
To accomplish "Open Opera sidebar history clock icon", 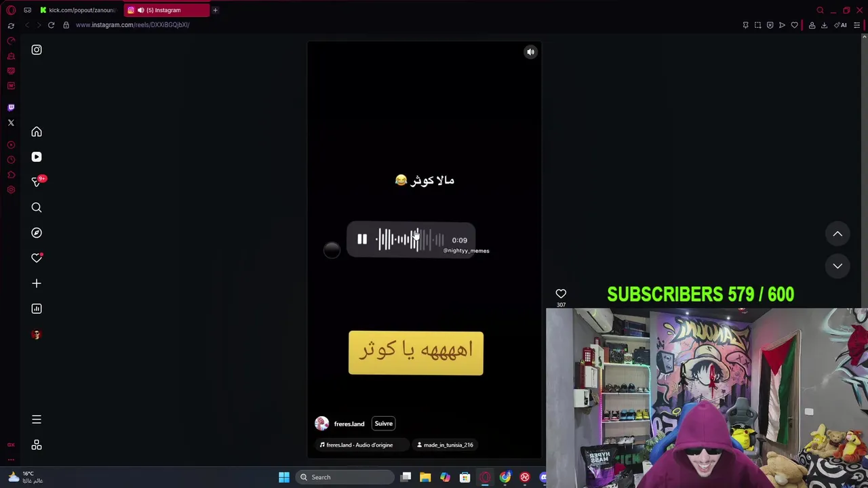I will click(11, 160).
